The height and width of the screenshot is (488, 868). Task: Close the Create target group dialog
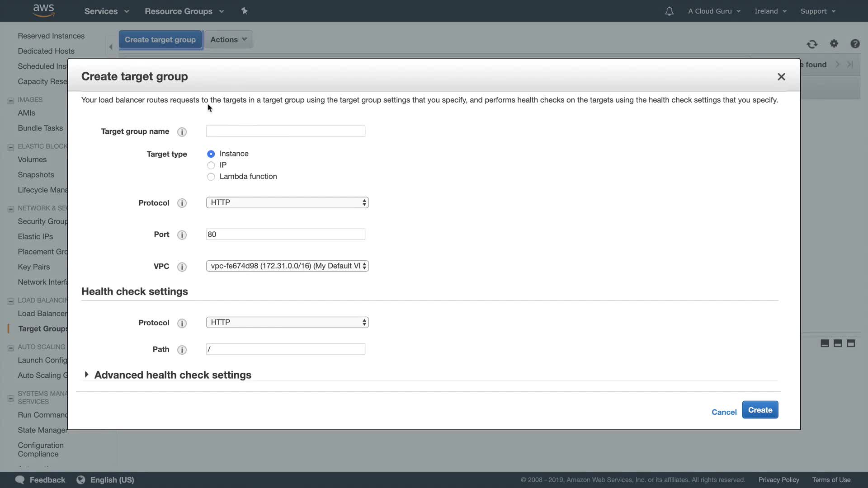[x=781, y=77]
